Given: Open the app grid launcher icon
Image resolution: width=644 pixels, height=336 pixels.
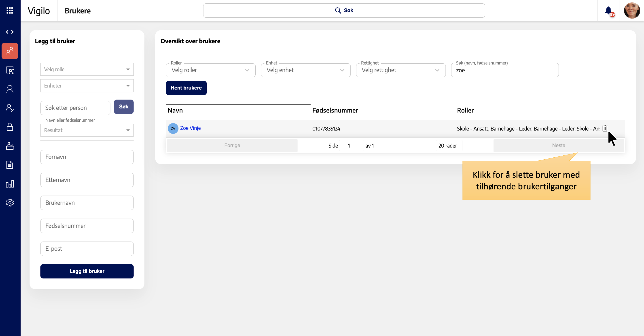Looking at the screenshot, I should click(10, 10).
